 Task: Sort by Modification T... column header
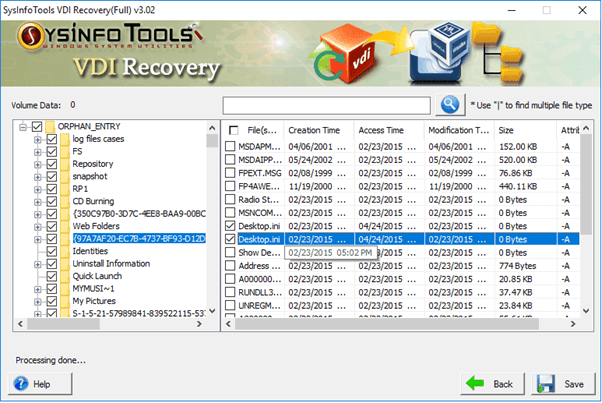tap(459, 130)
